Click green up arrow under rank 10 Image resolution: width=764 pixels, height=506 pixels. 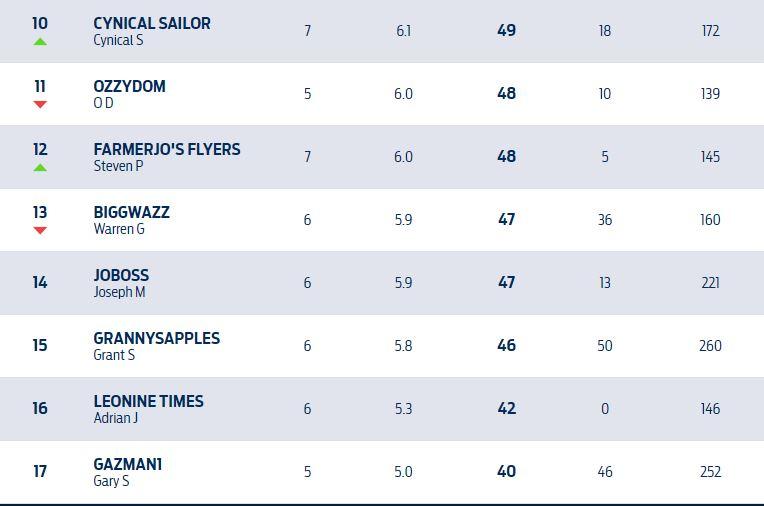40,42
